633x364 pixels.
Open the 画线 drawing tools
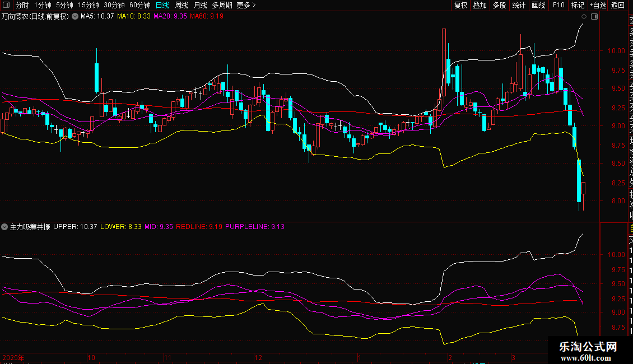click(x=538, y=5)
